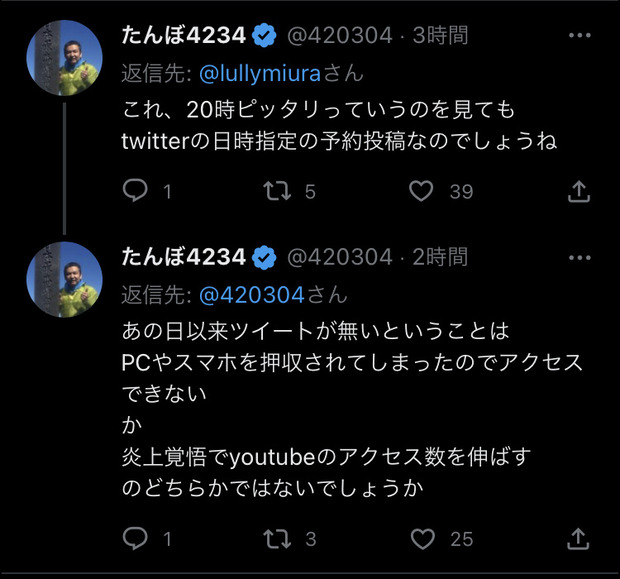Like the second tweet with 25 likes
This screenshot has width=620, height=579.
click(x=423, y=539)
